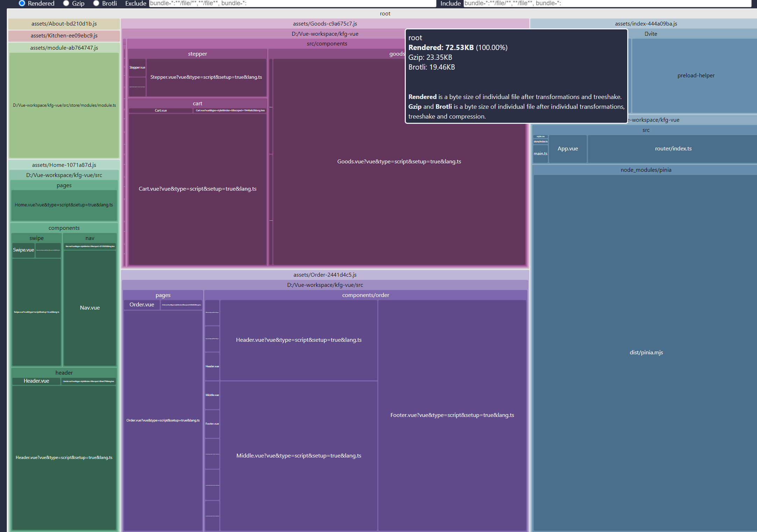Viewport: 757px width, 532px height.
Task: Click the Include pattern input field
Action: click(607, 3)
